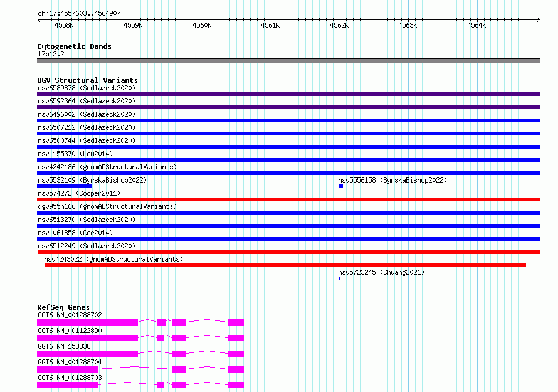Open variant nsv6507212 (Sedlazeck2020) label

[87, 127]
